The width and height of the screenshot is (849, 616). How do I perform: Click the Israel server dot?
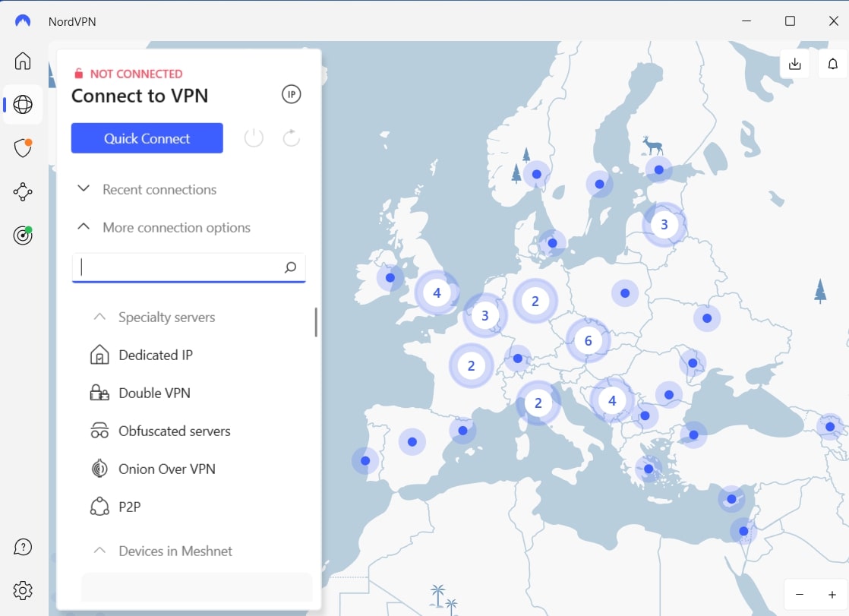click(x=743, y=532)
